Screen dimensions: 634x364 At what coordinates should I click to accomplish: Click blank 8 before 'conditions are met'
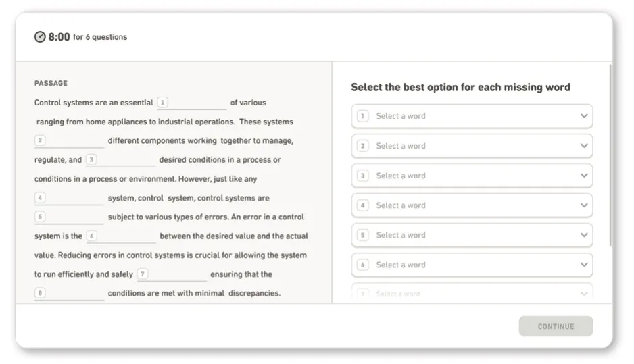point(70,294)
